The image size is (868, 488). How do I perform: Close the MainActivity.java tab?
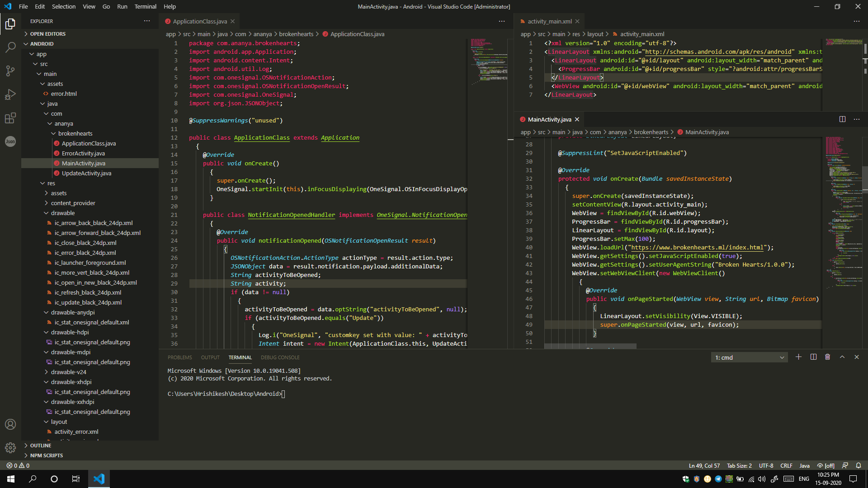(577, 119)
